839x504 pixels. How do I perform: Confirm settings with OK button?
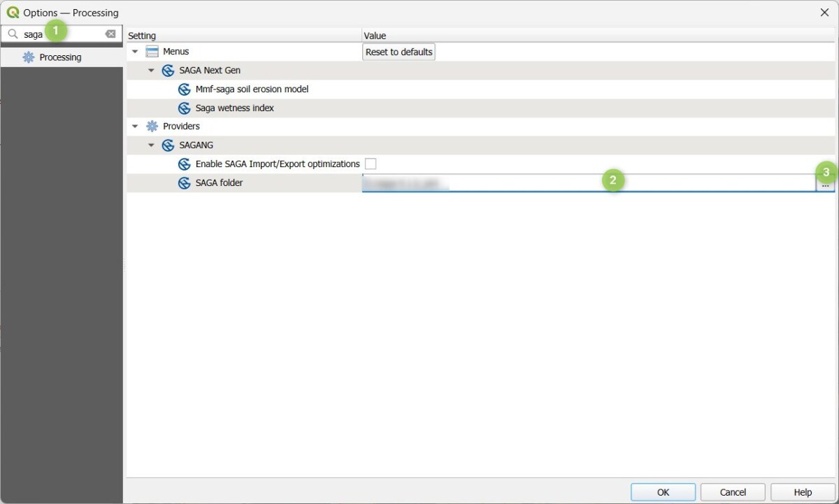tap(663, 492)
